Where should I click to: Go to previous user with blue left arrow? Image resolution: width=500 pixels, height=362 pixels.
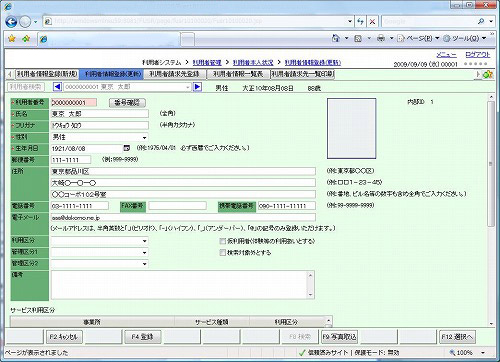pyautogui.click(x=57, y=87)
